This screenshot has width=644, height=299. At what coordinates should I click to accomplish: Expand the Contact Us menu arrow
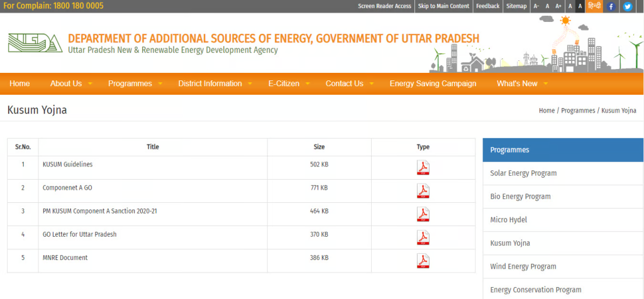371,84
